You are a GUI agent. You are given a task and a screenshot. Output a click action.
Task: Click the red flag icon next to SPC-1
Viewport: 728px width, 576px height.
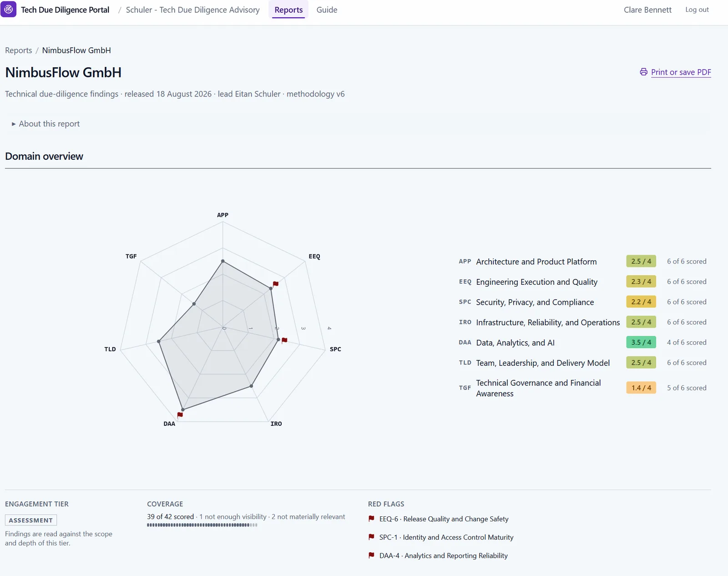371,537
